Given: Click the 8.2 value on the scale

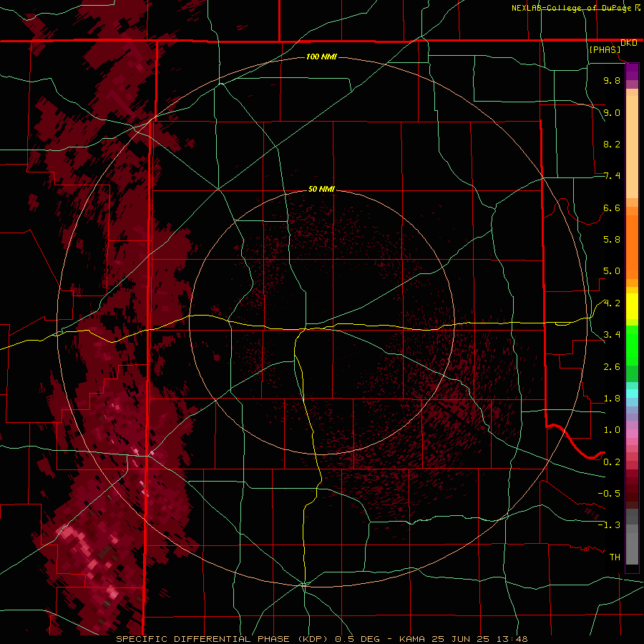Looking at the screenshot, I should (612, 144).
